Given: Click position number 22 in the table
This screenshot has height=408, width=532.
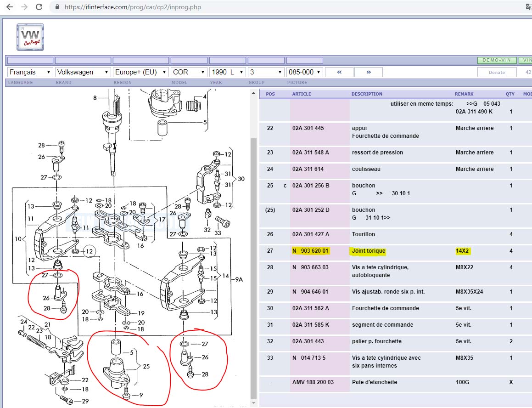Looking at the screenshot, I should click(270, 128).
